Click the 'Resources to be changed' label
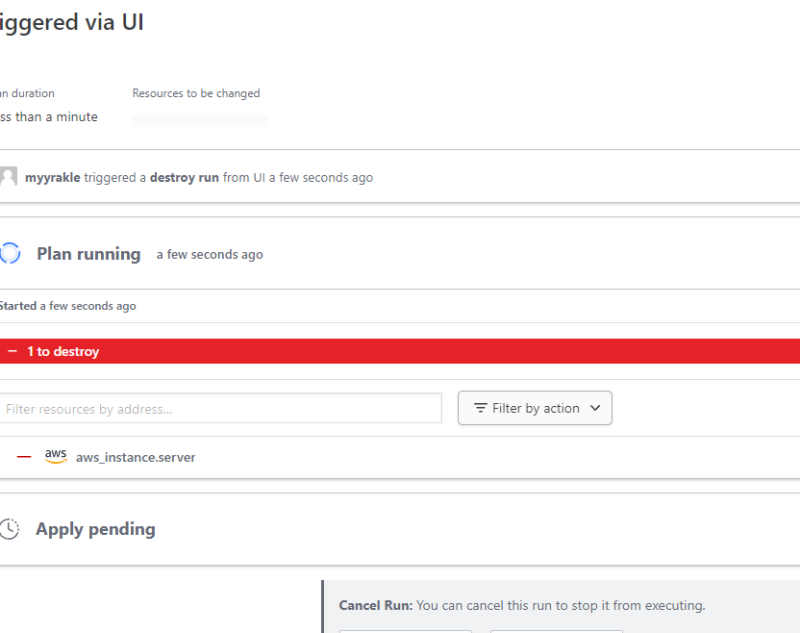Image resolution: width=800 pixels, height=633 pixels. click(196, 93)
